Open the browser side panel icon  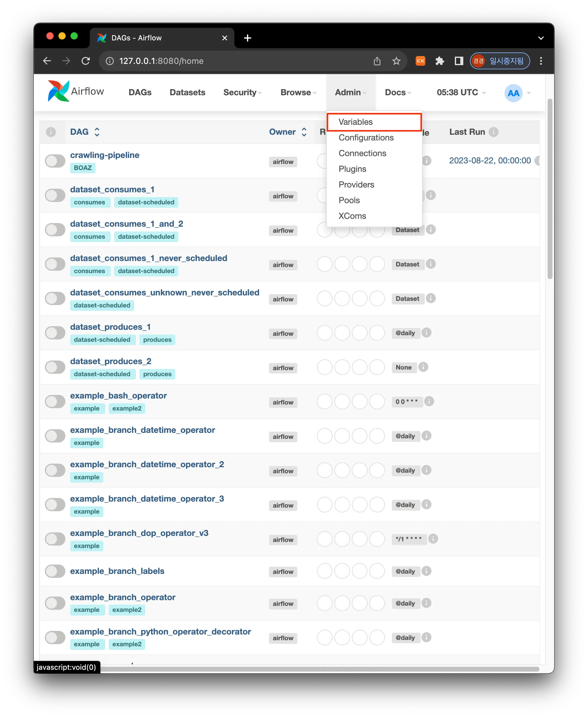click(x=458, y=61)
